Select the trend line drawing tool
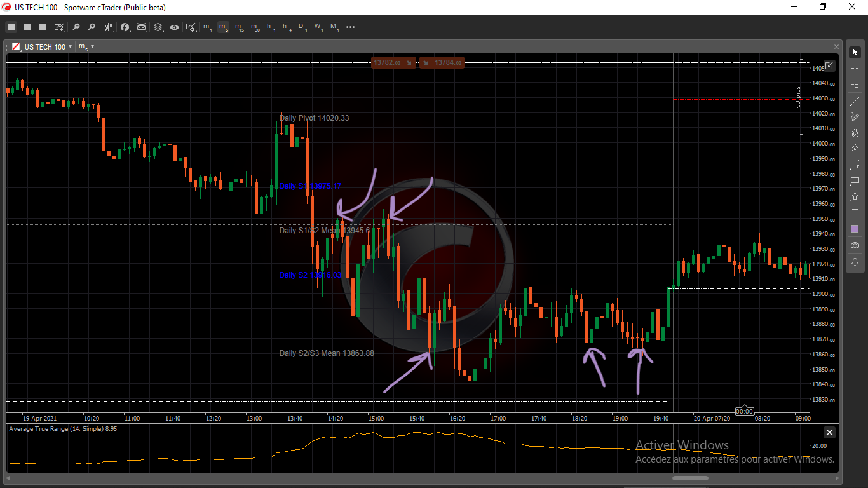This screenshot has height=488, width=868. click(855, 102)
